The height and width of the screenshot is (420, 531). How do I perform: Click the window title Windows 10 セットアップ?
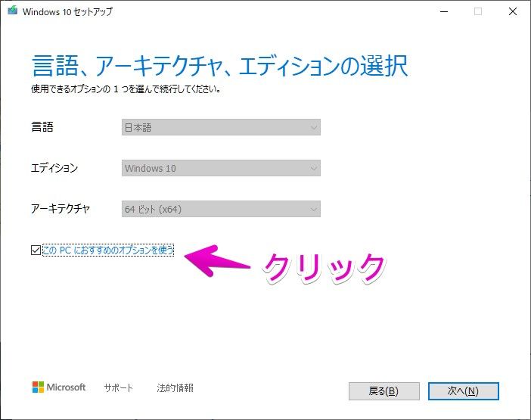pos(67,11)
